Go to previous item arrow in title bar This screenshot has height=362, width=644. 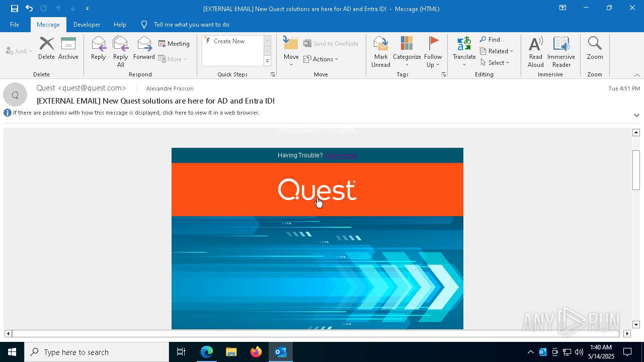tap(58, 9)
